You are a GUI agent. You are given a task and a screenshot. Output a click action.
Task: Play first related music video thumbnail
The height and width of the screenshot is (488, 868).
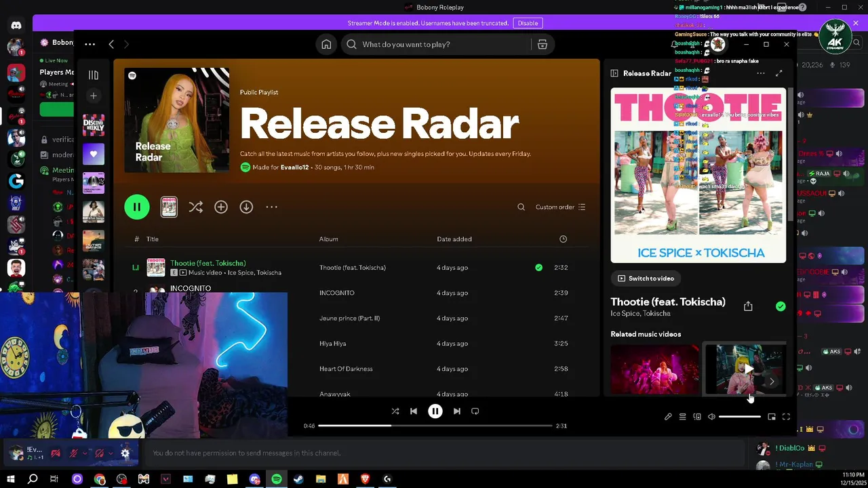[x=654, y=369]
